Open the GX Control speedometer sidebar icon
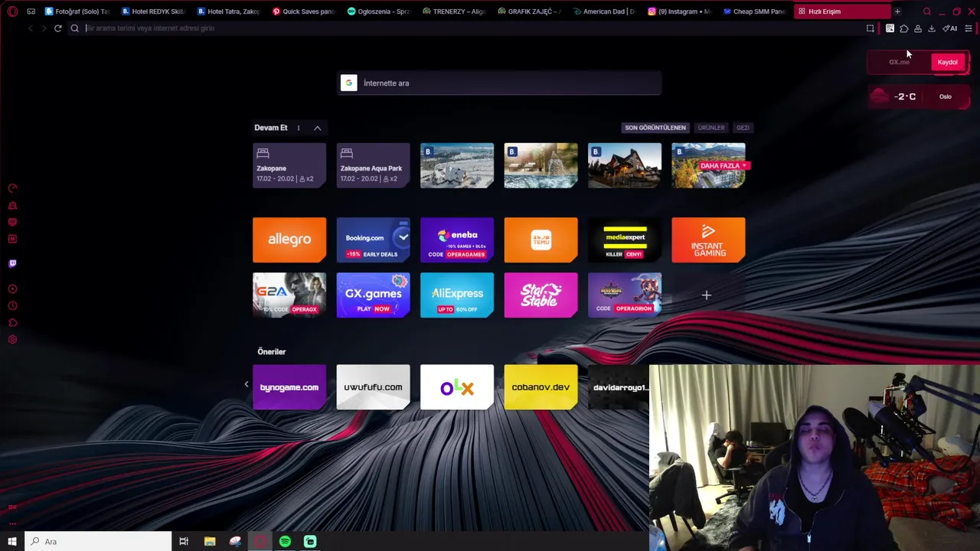Image resolution: width=980 pixels, height=551 pixels. click(12, 188)
